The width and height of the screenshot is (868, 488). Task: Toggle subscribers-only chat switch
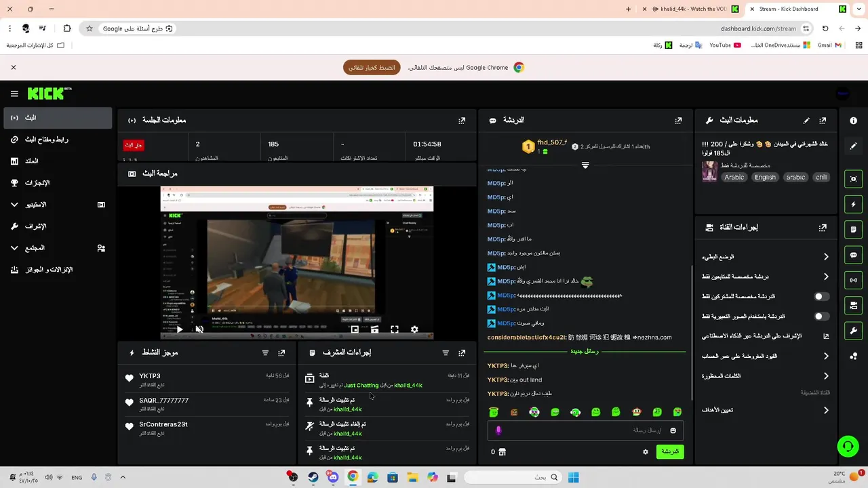821,296
